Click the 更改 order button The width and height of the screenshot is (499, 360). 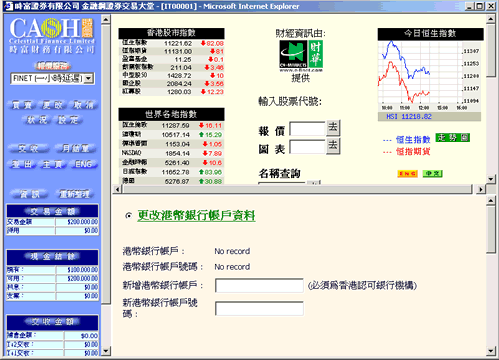pyautogui.click(x=53, y=105)
